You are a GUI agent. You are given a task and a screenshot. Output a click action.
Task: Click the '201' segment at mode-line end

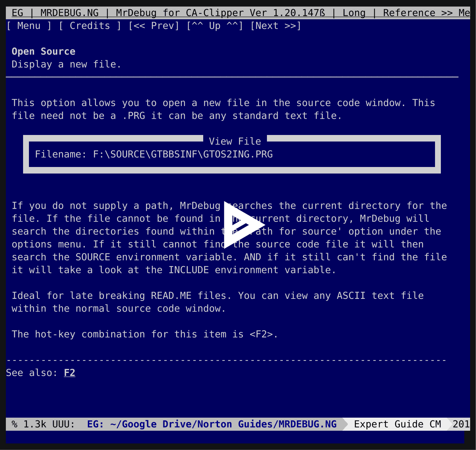click(461, 424)
